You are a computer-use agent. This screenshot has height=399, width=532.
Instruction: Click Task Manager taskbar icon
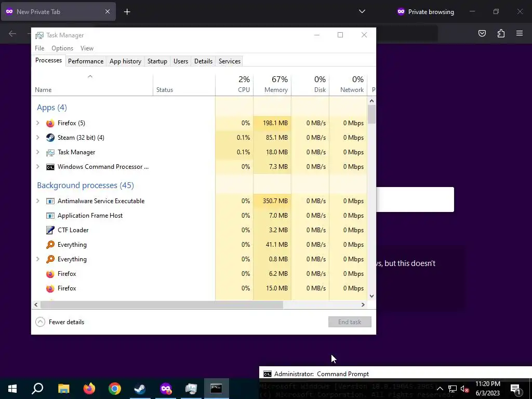(191, 389)
